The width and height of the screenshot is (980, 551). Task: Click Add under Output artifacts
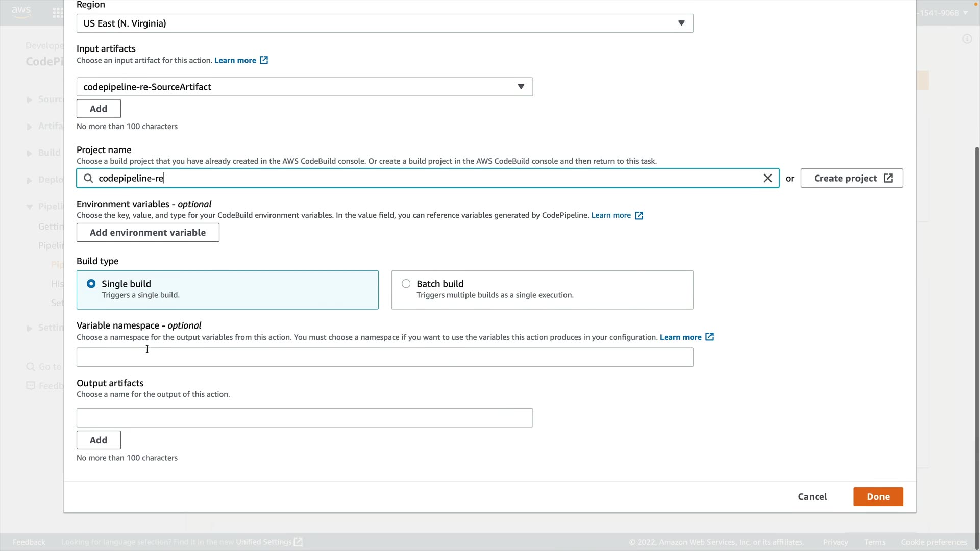[99, 440]
